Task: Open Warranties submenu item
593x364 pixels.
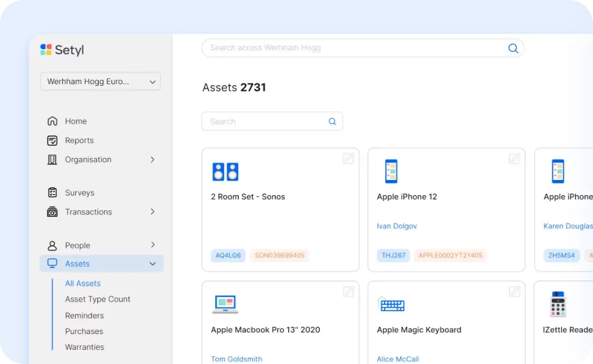Action: tap(84, 347)
